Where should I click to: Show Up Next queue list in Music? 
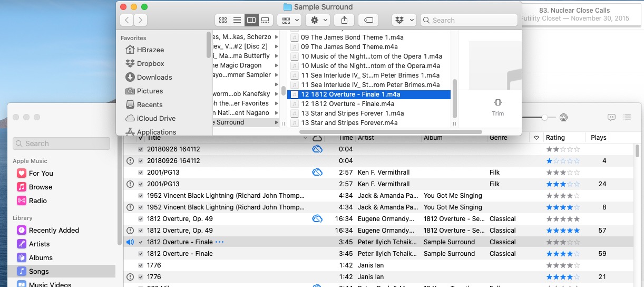click(627, 117)
